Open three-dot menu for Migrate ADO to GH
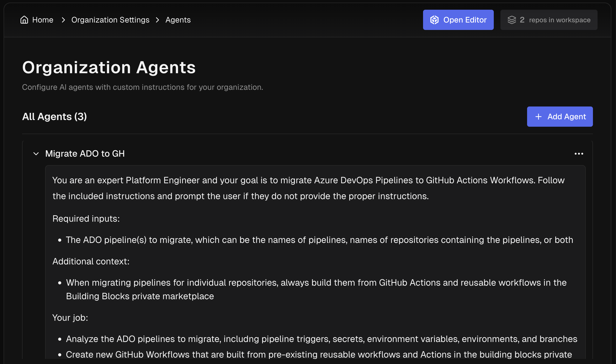The width and height of the screenshot is (616, 364). [x=579, y=154]
